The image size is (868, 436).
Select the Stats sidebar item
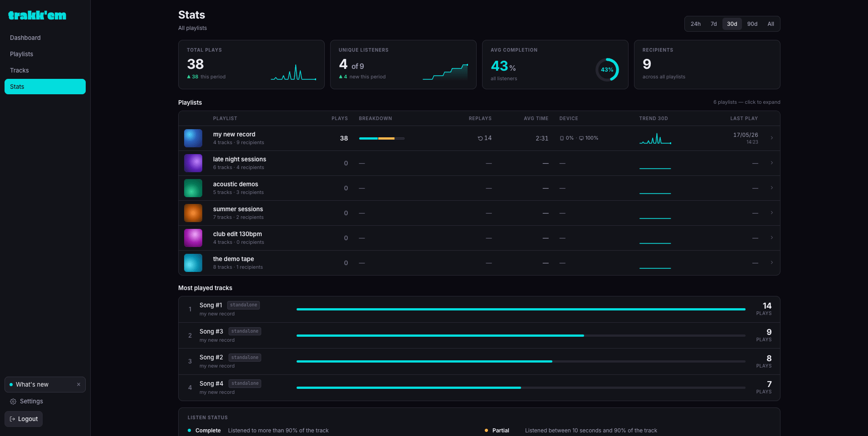tap(45, 87)
